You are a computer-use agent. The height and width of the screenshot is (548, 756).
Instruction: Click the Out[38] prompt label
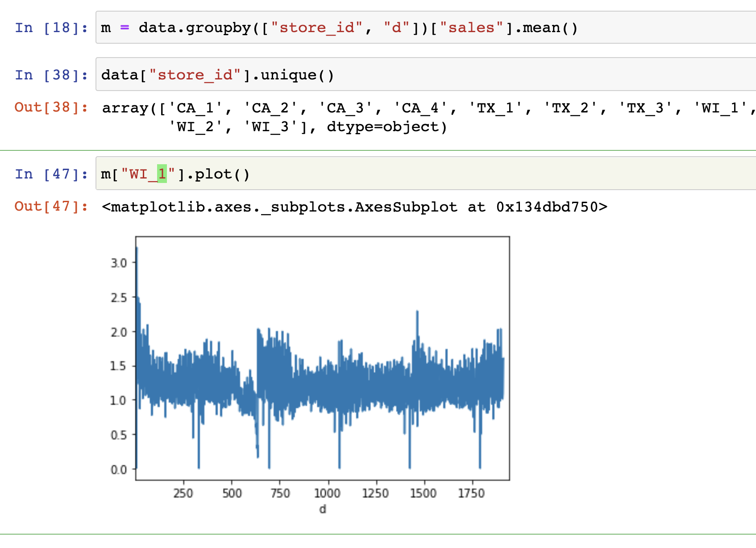[52, 108]
